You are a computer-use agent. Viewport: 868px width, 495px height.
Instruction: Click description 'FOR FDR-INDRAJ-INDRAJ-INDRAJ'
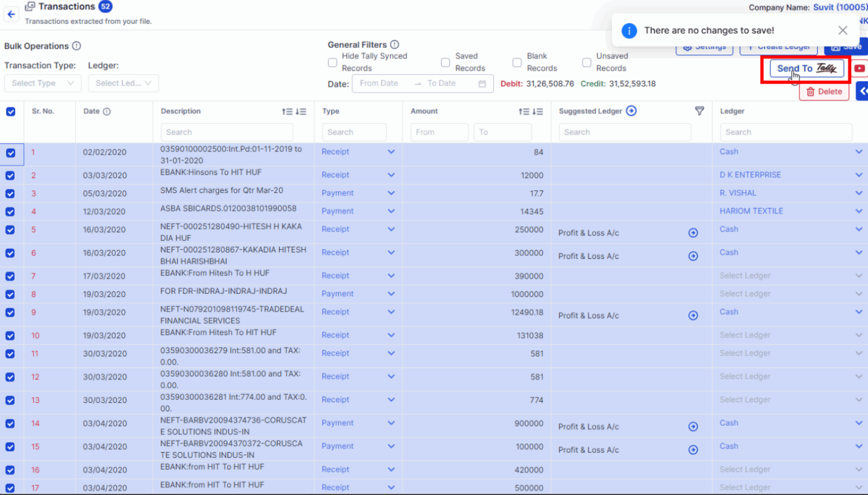point(224,291)
